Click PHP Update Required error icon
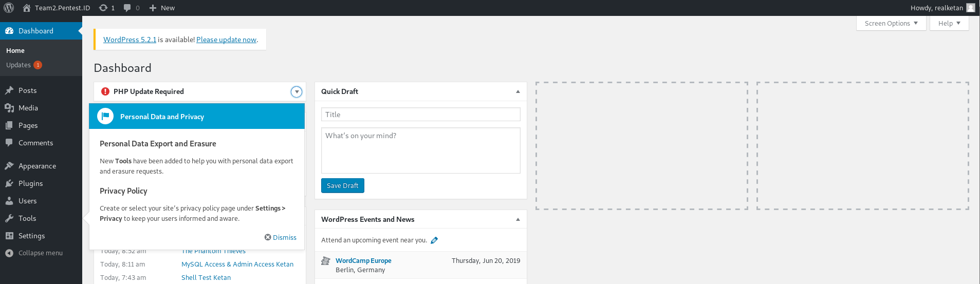Screen dimensions: 980x284 pos(105,91)
